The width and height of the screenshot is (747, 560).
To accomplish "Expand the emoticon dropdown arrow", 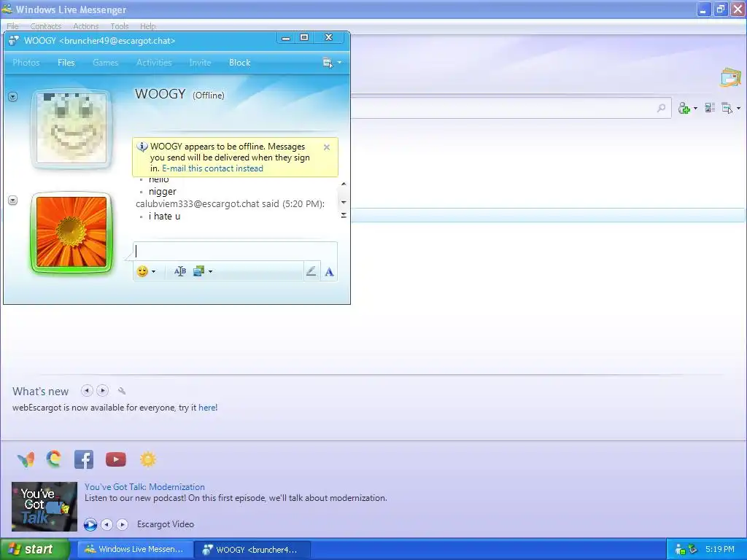I will [x=153, y=271].
